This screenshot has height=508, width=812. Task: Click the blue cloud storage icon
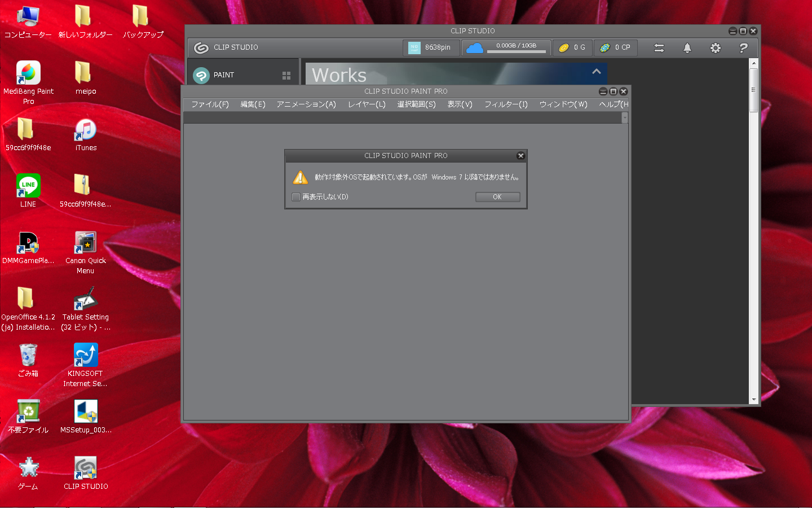pos(475,48)
